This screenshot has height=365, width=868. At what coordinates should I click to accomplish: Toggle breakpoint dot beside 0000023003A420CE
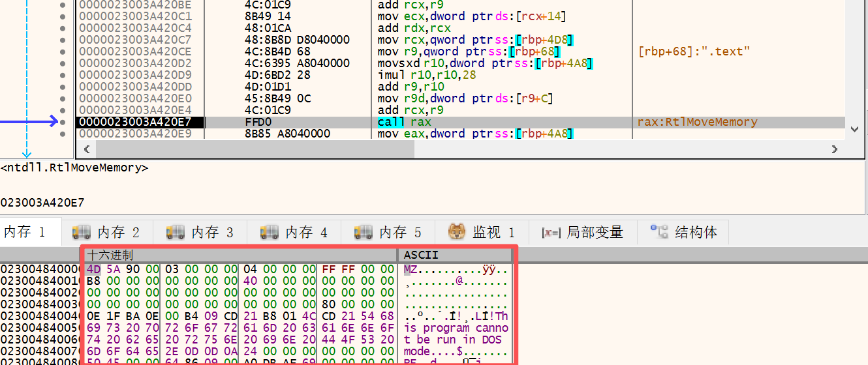[x=63, y=51]
